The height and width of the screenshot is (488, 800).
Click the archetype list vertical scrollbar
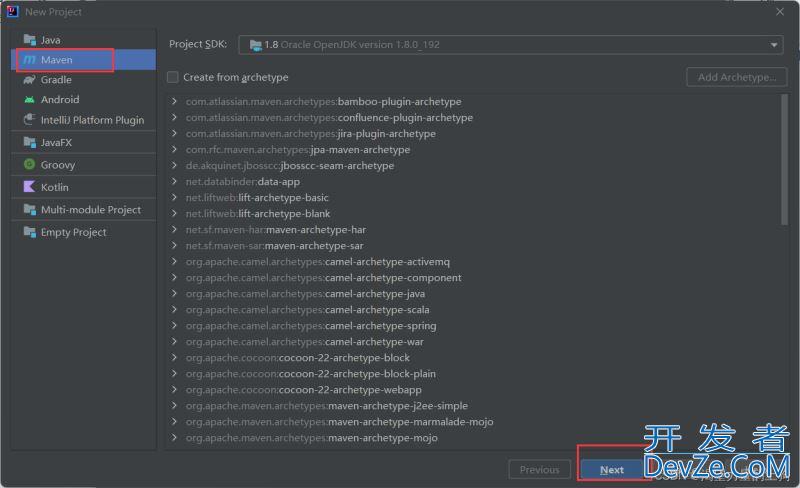pyautogui.click(x=784, y=160)
